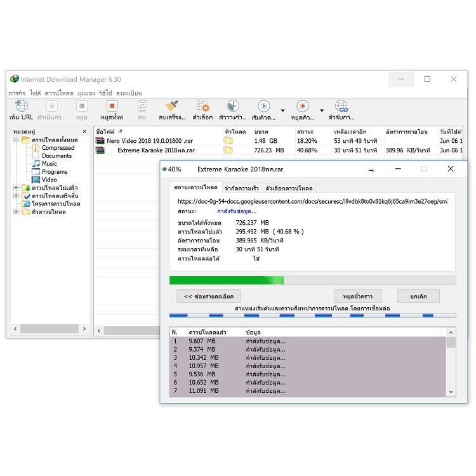Screen dimensions: 476x476
Task: Click the Delete Completed broom icon
Action: click(172, 106)
